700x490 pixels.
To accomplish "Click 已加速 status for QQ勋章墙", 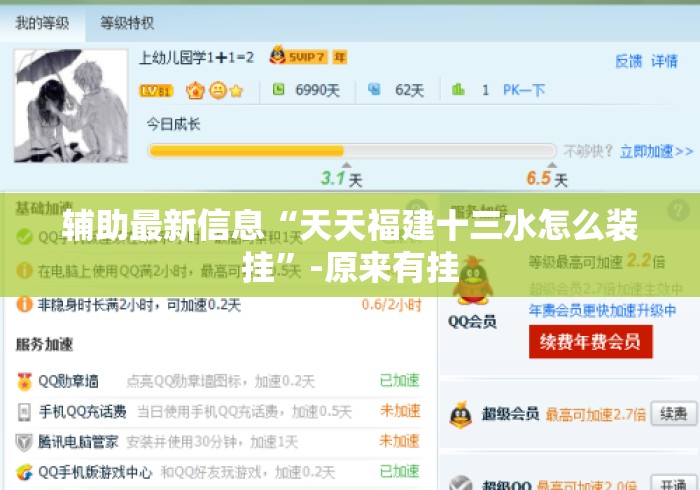I will (400, 381).
